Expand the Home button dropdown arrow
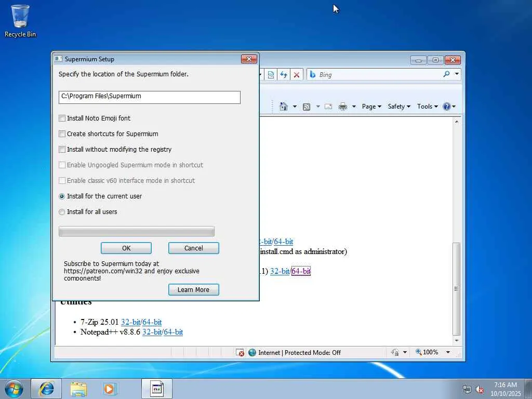This screenshot has height=399, width=532. point(295,107)
